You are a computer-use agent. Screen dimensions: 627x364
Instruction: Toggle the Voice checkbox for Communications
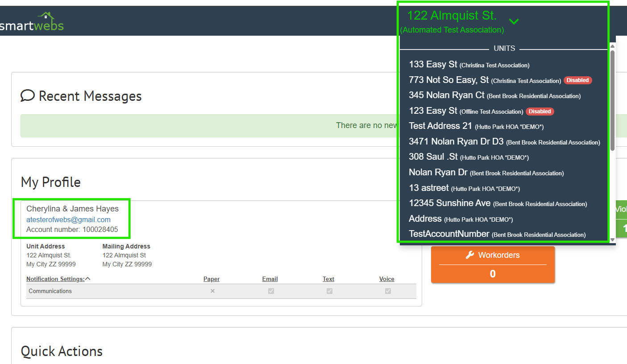[388, 291]
